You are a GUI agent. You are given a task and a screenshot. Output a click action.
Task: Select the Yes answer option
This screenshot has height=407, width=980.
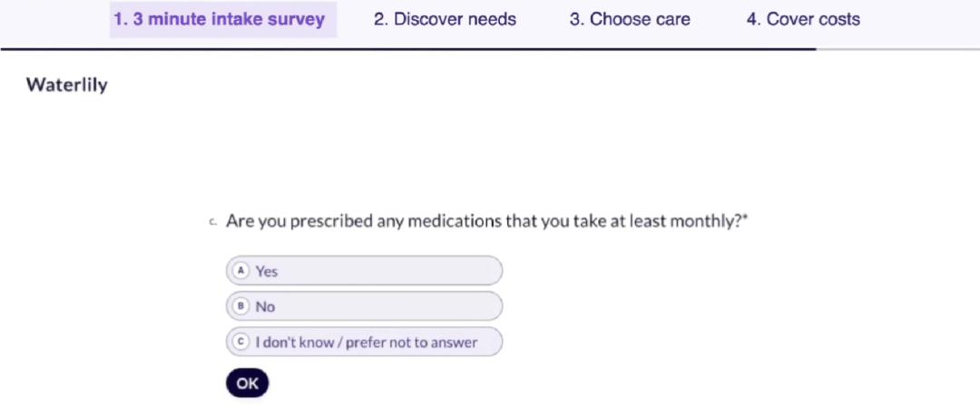[x=364, y=271]
